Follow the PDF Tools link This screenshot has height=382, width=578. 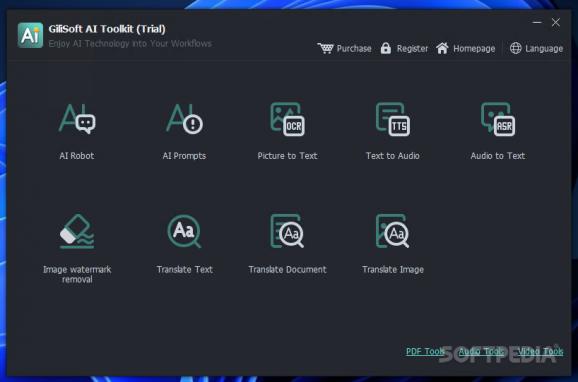(x=425, y=351)
